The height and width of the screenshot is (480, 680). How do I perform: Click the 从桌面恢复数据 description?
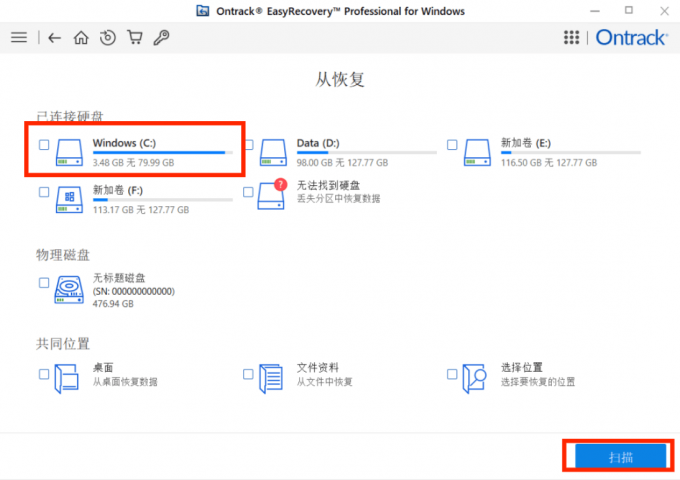[x=125, y=382]
